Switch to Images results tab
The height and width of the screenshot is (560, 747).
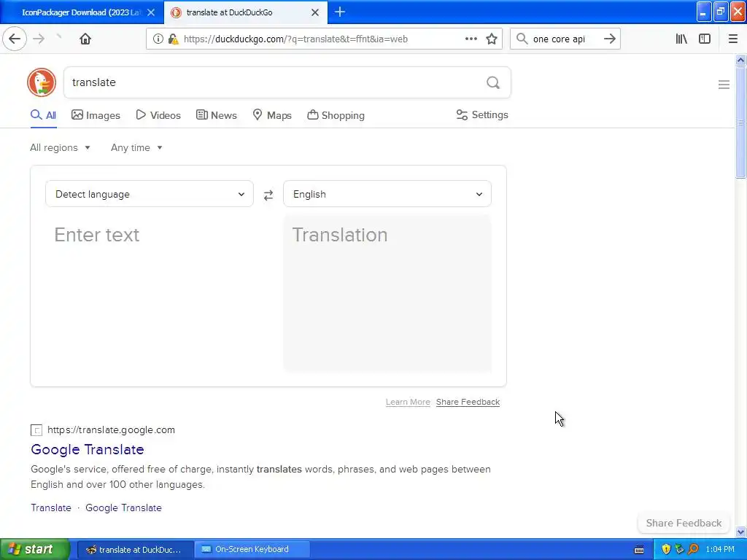tap(96, 115)
